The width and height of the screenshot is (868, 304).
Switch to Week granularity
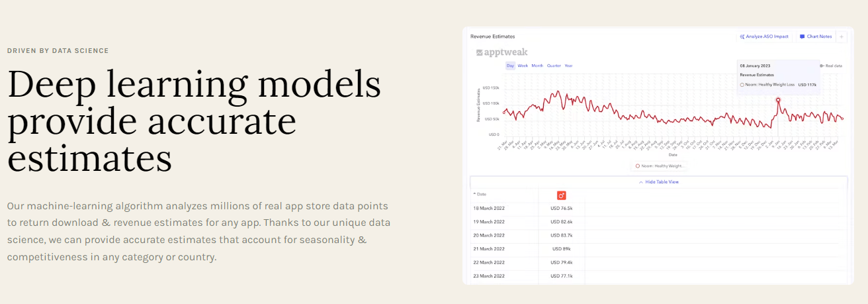tap(523, 66)
